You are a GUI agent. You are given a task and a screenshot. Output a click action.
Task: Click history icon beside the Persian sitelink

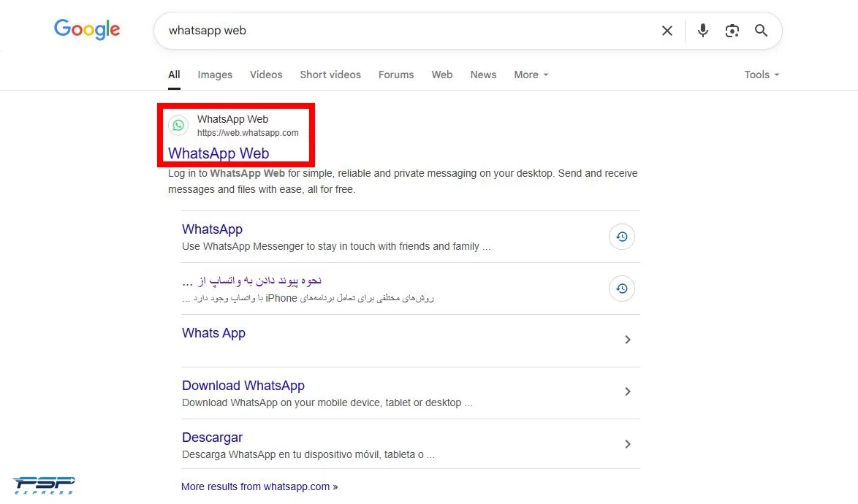pos(622,289)
